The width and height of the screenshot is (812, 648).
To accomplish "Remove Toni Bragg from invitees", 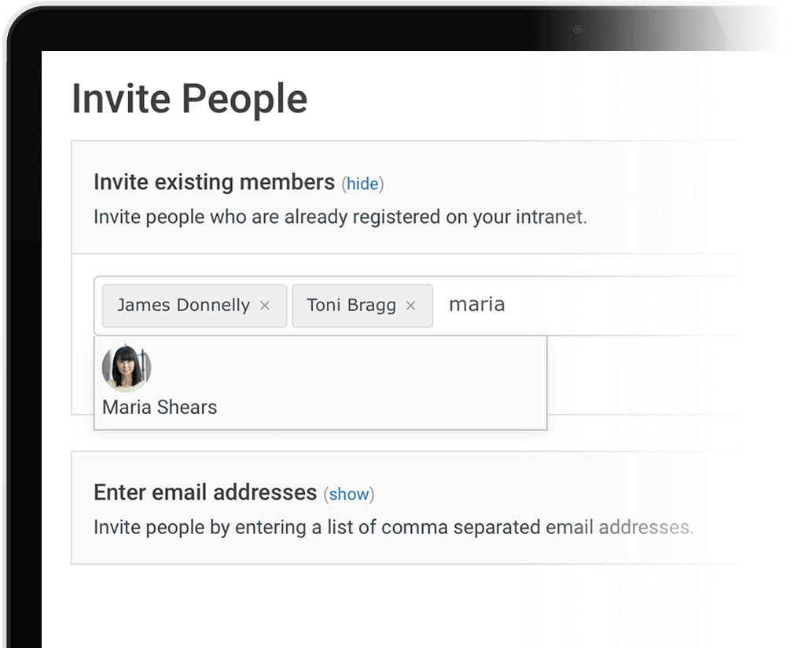I will (410, 306).
